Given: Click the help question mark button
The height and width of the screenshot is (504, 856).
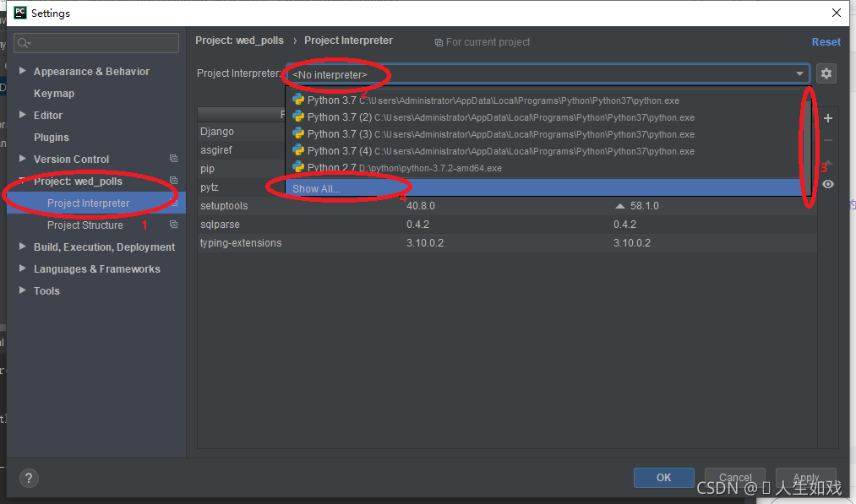Looking at the screenshot, I should 29,479.
